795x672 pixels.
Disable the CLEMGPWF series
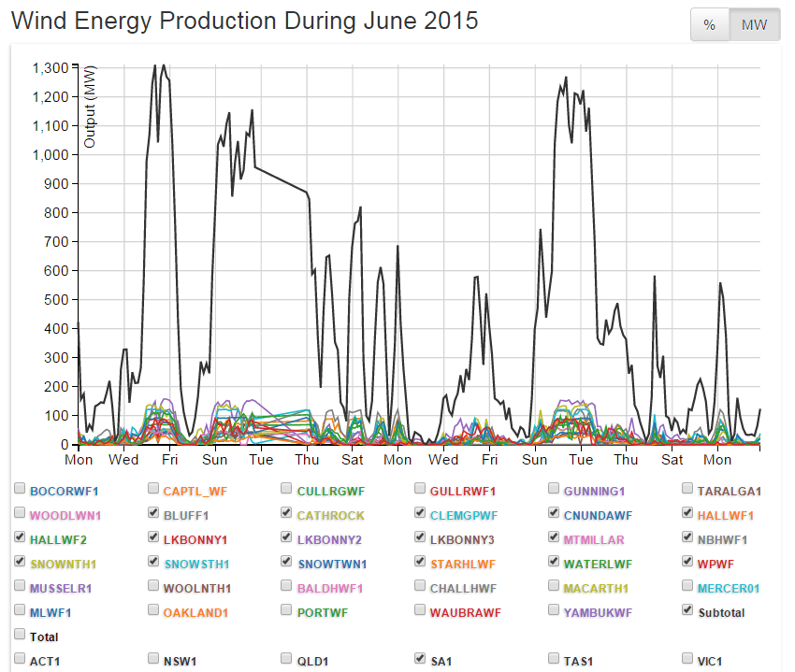[420, 512]
